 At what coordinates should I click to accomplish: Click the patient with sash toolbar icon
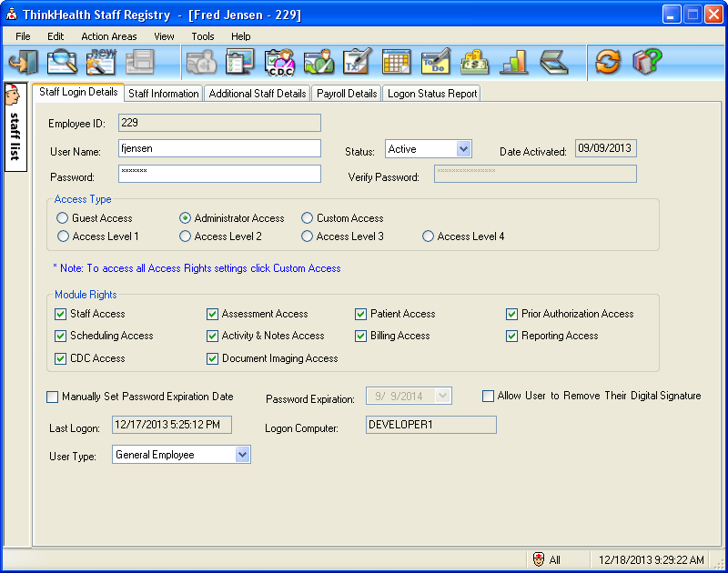318,62
